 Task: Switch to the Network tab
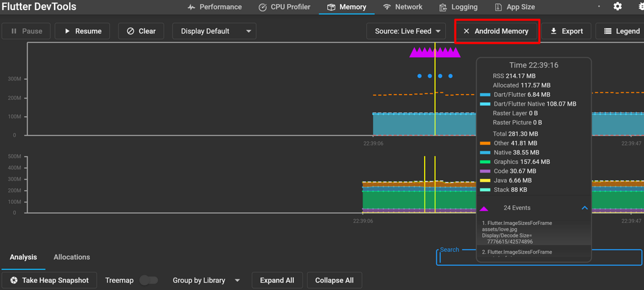point(402,7)
